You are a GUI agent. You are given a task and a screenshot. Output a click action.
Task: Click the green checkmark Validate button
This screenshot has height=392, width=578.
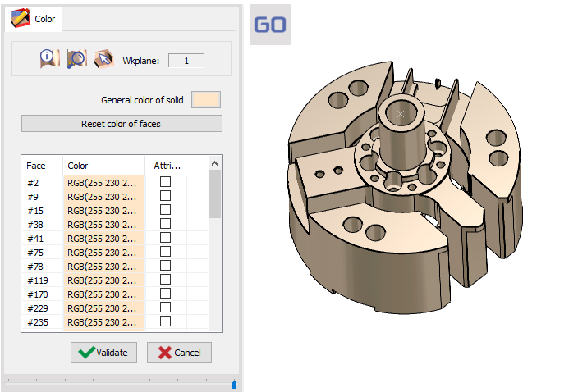tap(103, 353)
